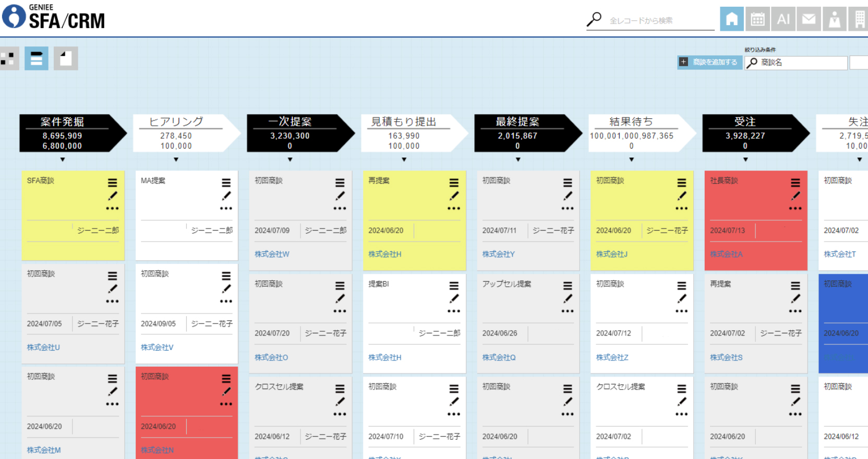Screen dimensions: 868x459
Task: Open the 株式会社Y company link
Action: tap(498, 254)
